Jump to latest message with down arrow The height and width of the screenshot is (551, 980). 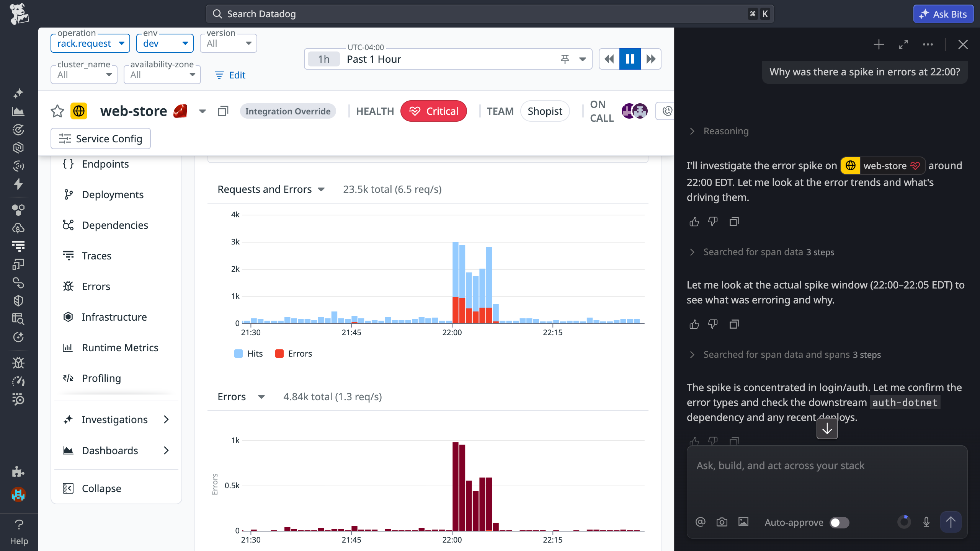827,429
